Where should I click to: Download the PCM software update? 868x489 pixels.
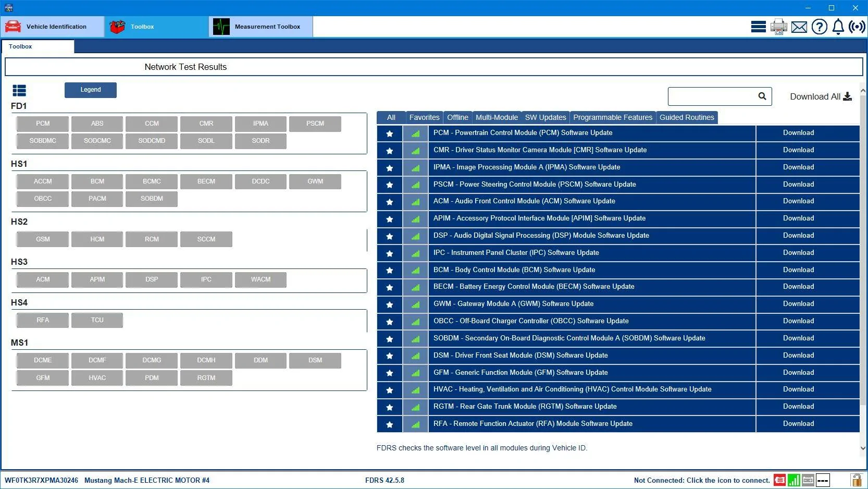coord(798,133)
